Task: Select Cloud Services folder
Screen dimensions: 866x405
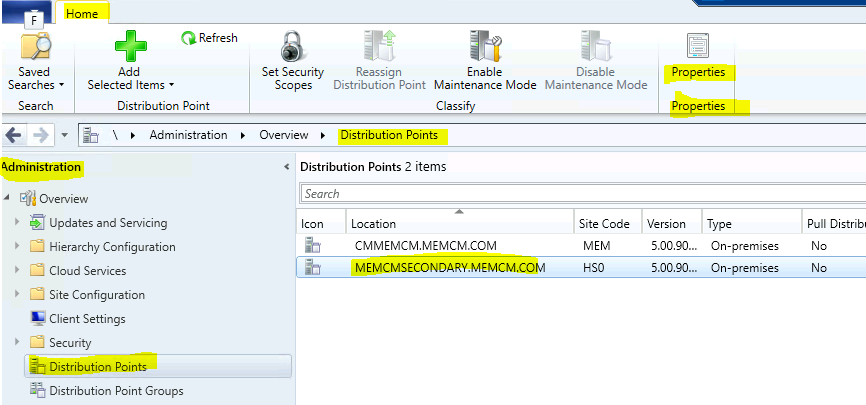Action: coord(87,271)
